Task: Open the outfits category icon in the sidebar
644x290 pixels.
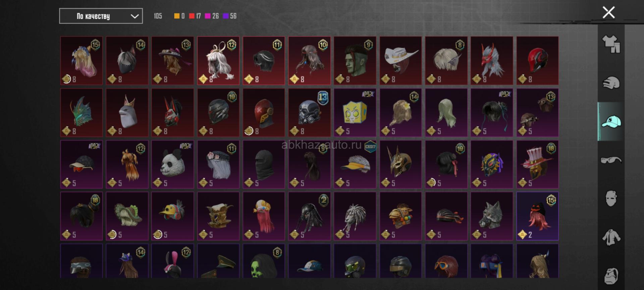Action: click(x=611, y=44)
